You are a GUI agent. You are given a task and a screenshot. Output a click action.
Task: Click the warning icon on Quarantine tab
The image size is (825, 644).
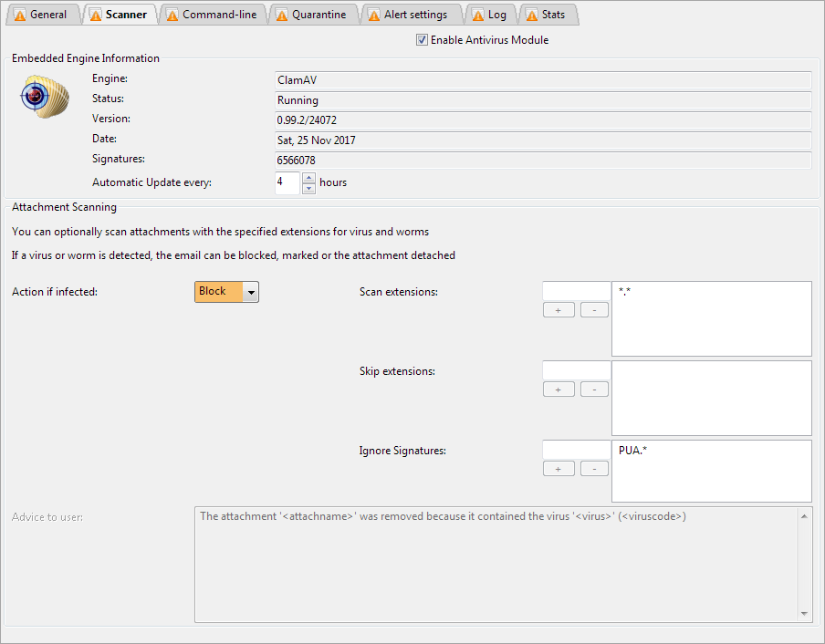(282, 15)
